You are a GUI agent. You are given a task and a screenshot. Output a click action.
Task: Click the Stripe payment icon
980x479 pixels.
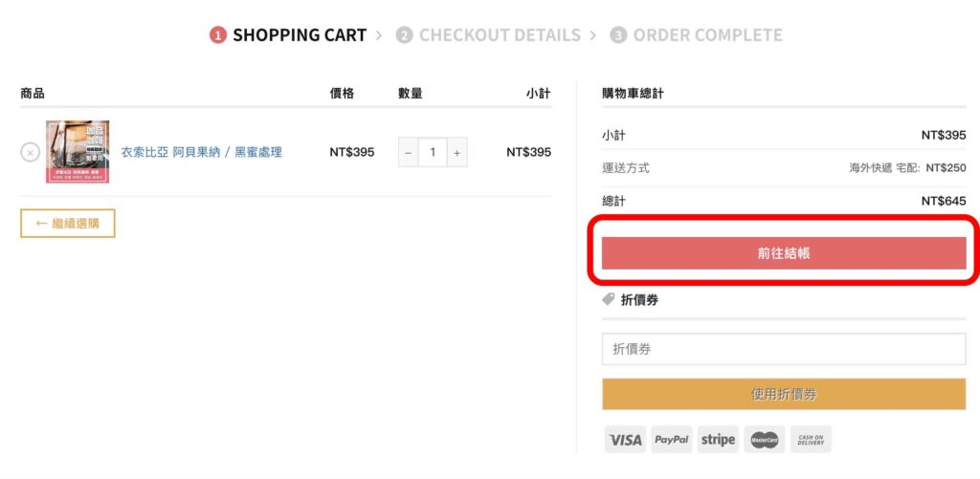(718, 440)
